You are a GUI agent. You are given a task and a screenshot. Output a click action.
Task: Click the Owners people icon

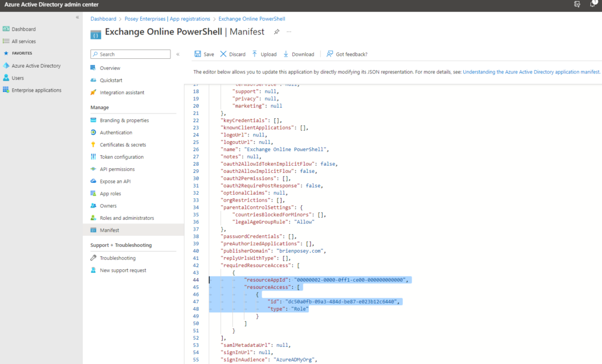tap(93, 205)
